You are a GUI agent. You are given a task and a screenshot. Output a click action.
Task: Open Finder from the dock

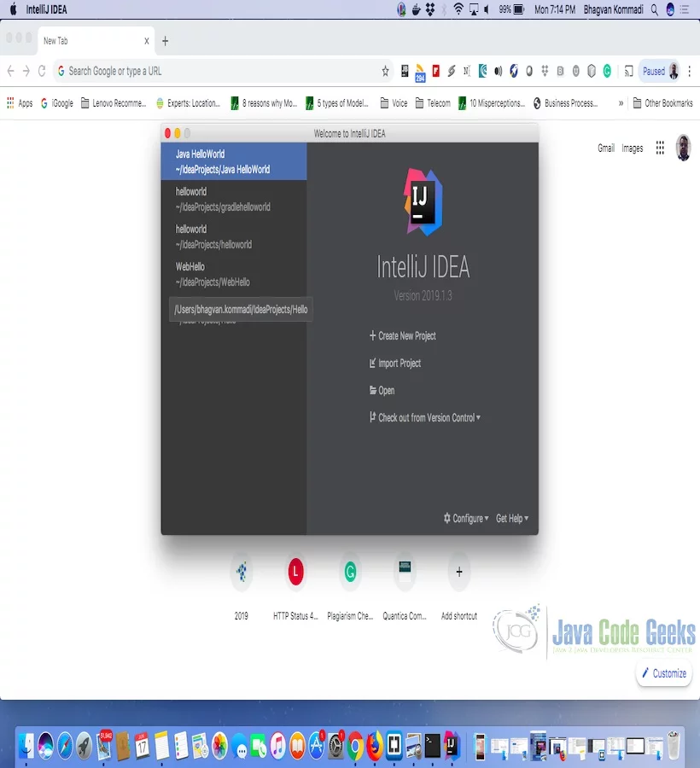click(x=26, y=746)
